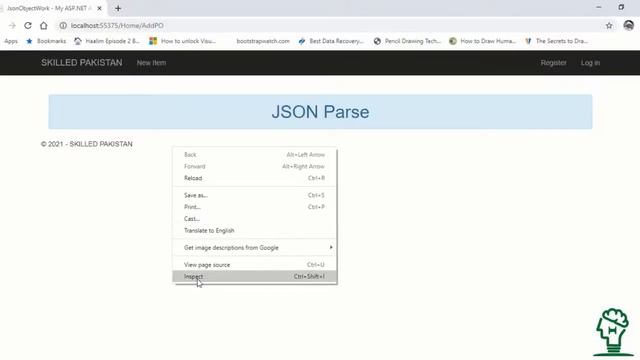Choose Print from the context menu
This screenshot has width=640, height=360.
(x=255, y=207)
